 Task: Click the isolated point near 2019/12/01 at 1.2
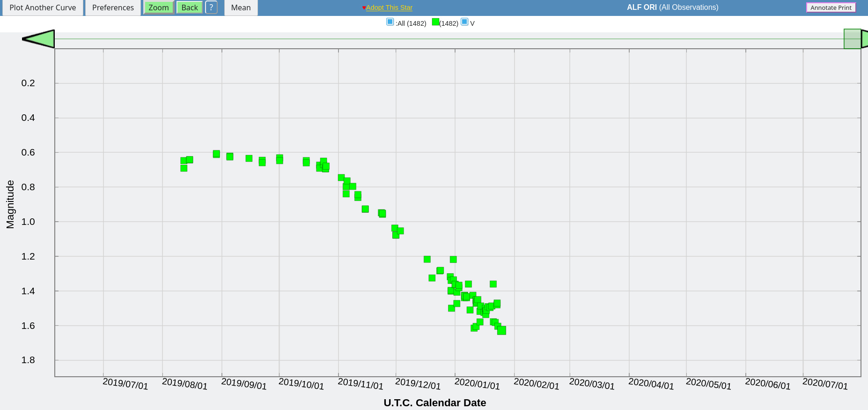point(427,259)
